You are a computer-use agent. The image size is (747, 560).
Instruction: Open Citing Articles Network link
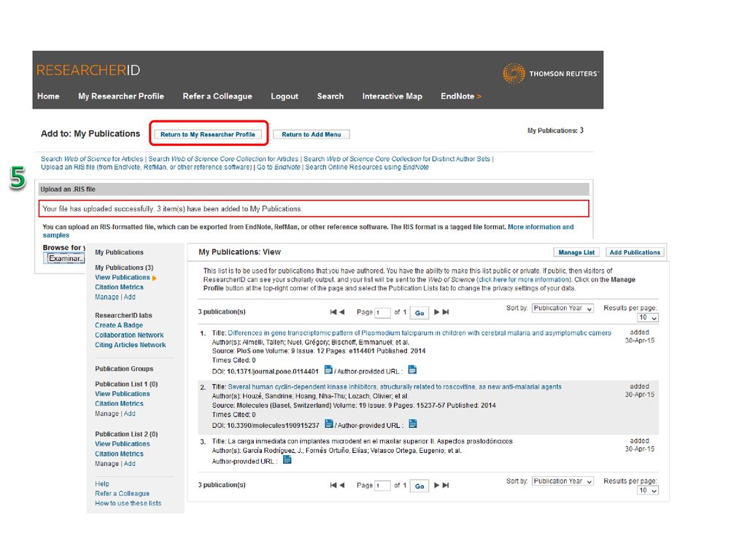coord(130,345)
